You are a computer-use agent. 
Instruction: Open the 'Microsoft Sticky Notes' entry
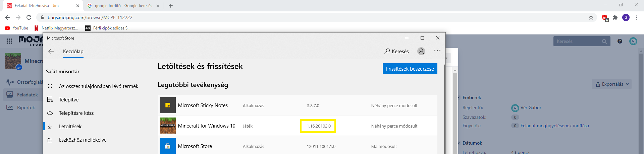[x=298, y=105]
